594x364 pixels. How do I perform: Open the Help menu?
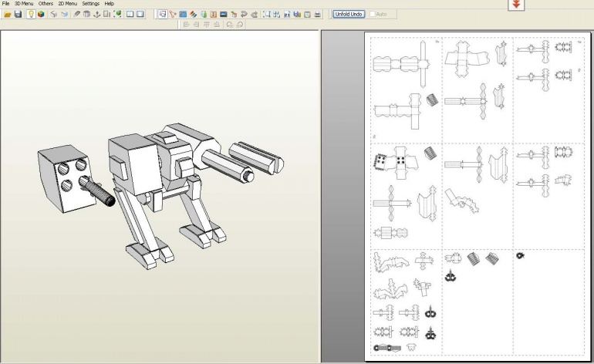109,3
